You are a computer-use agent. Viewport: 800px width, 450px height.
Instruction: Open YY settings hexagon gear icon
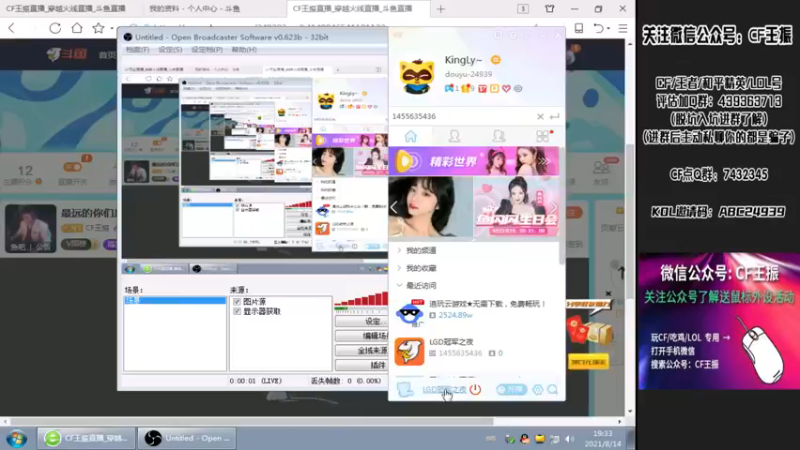[x=538, y=389]
